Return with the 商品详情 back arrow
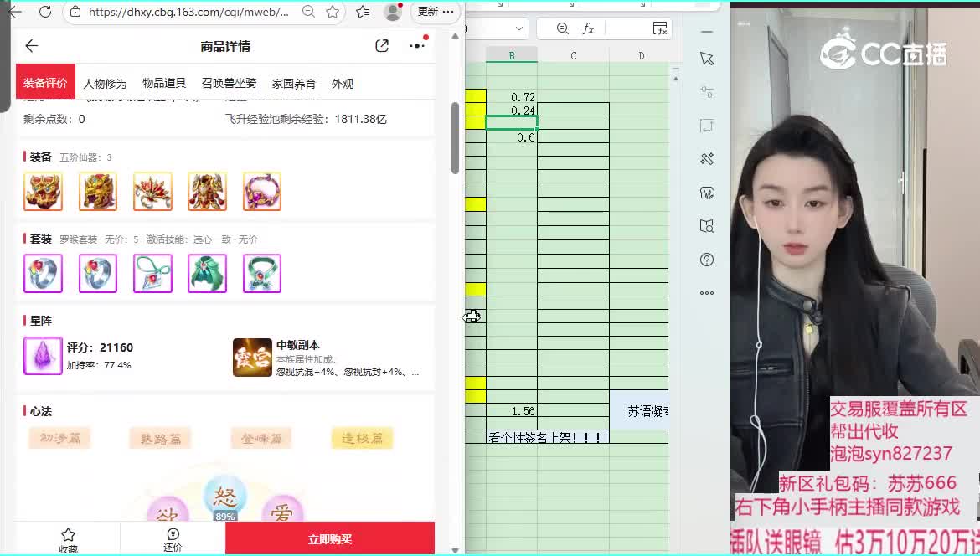The height and width of the screenshot is (556, 980). tap(32, 45)
